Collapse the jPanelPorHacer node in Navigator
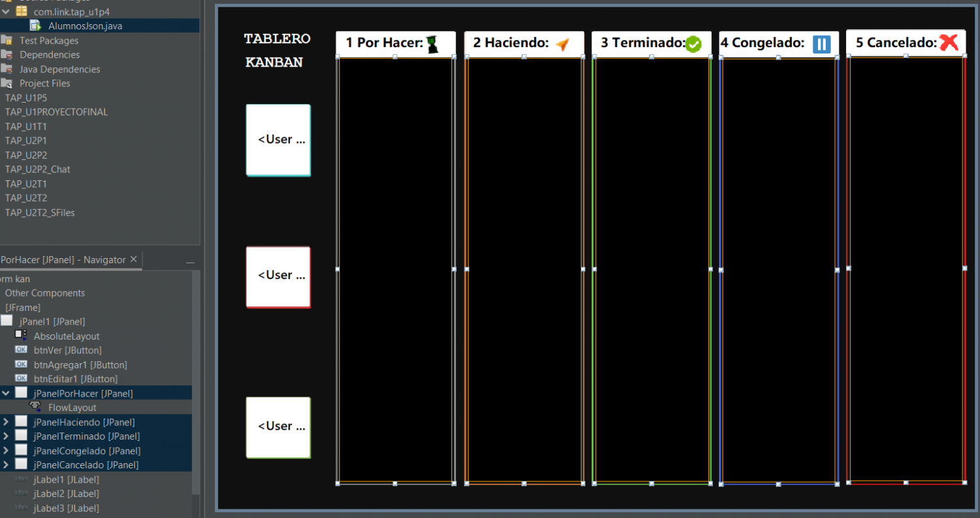 pos(6,393)
